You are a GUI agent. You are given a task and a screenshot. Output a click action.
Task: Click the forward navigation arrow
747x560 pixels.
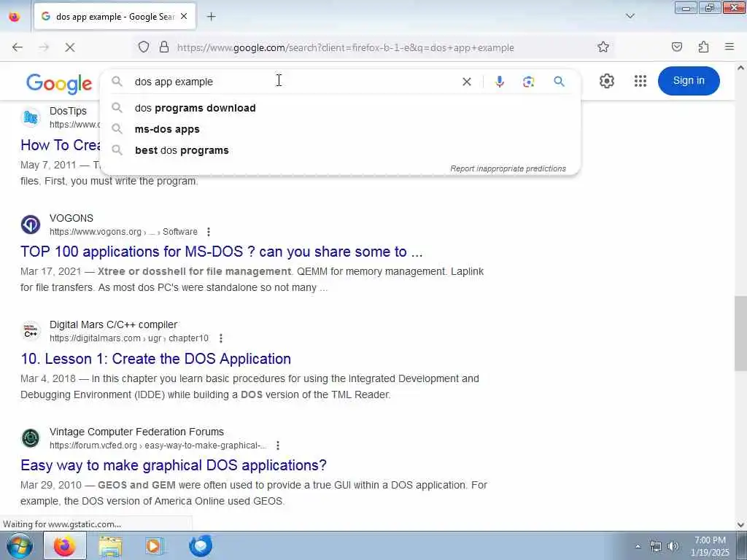coord(44,47)
